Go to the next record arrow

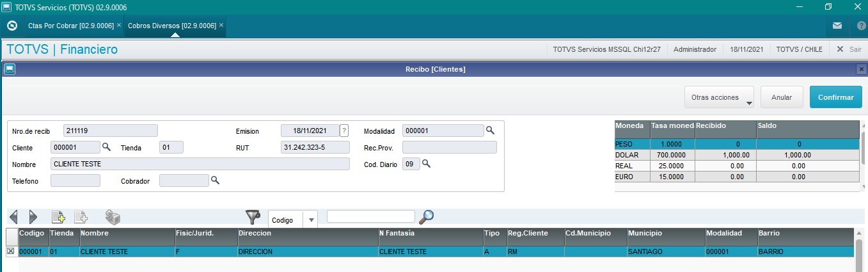click(33, 217)
